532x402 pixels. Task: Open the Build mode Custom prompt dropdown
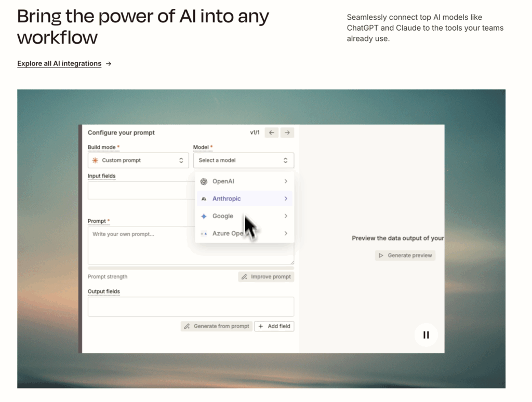[x=138, y=160]
